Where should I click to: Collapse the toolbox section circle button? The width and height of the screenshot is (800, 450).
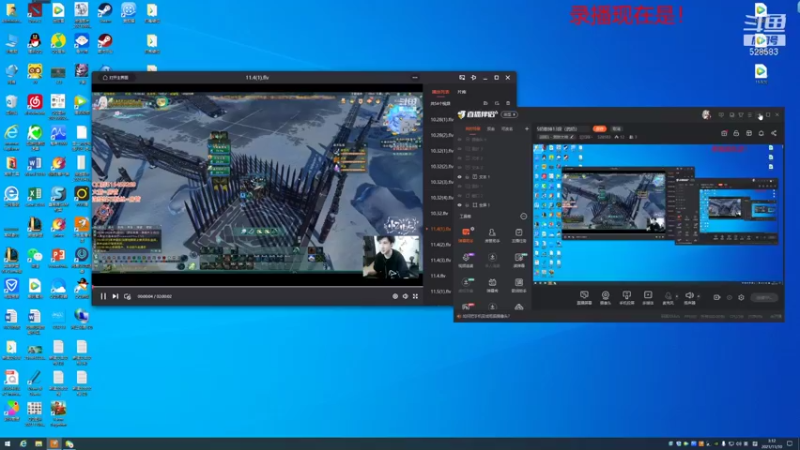(x=523, y=216)
